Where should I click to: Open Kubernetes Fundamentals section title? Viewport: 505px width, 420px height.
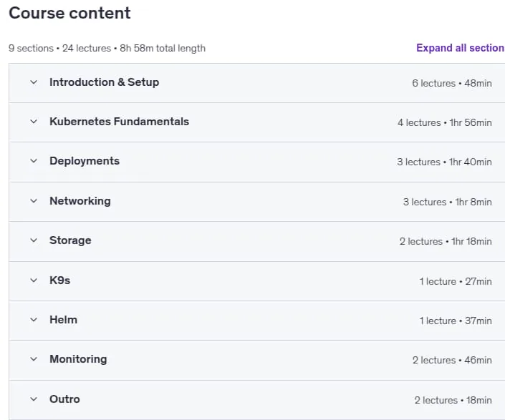119,122
